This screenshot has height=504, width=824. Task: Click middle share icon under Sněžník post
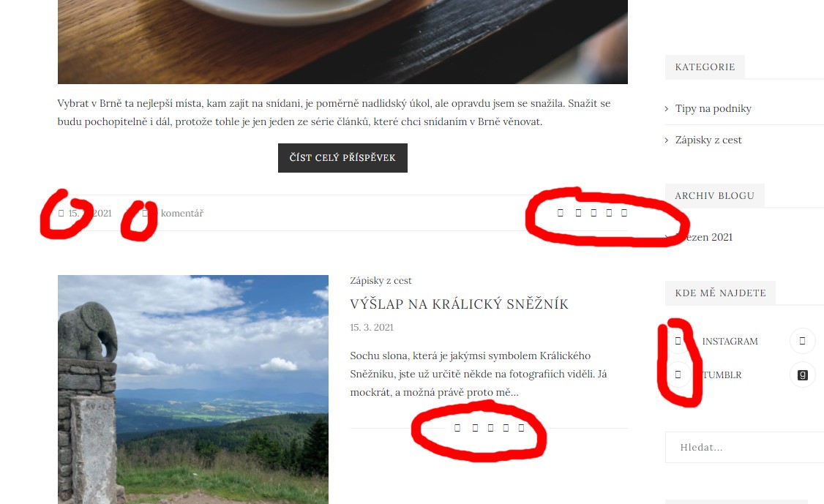[x=490, y=428]
